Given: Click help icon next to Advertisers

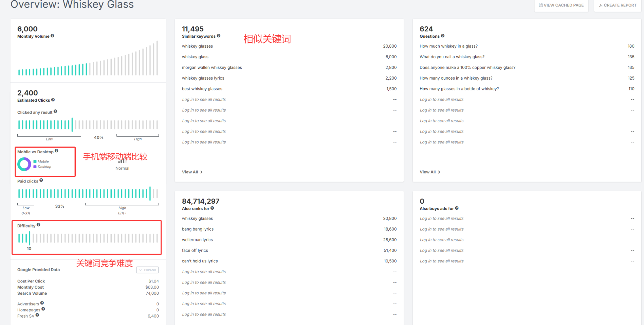Looking at the screenshot, I should [x=42, y=303].
